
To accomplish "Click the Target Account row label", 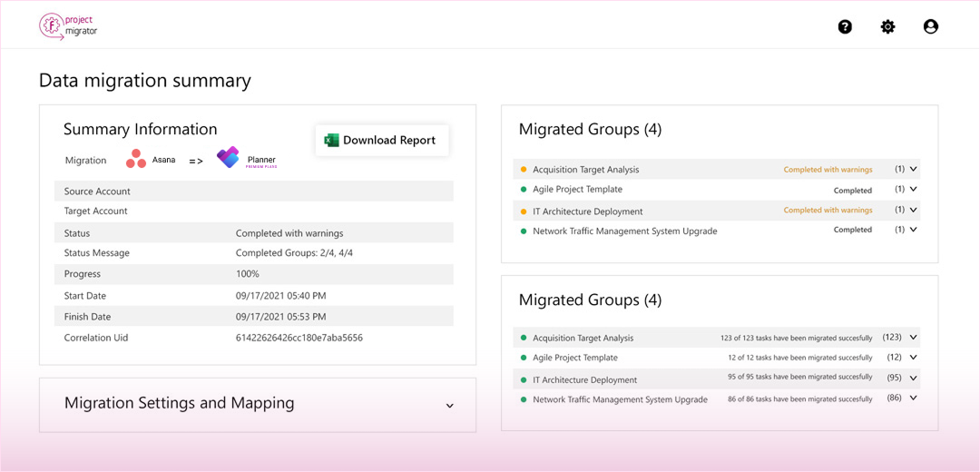I will pyautogui.click(x=95, y=211).
